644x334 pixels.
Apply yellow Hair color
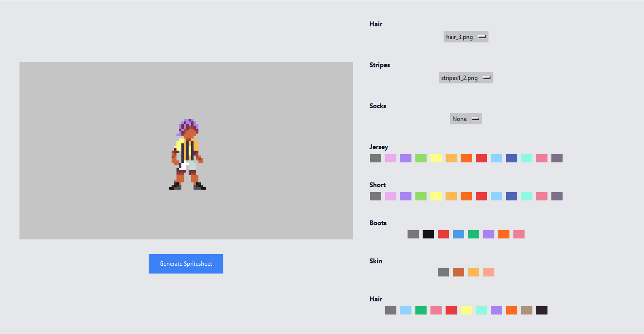coord(466,311)
